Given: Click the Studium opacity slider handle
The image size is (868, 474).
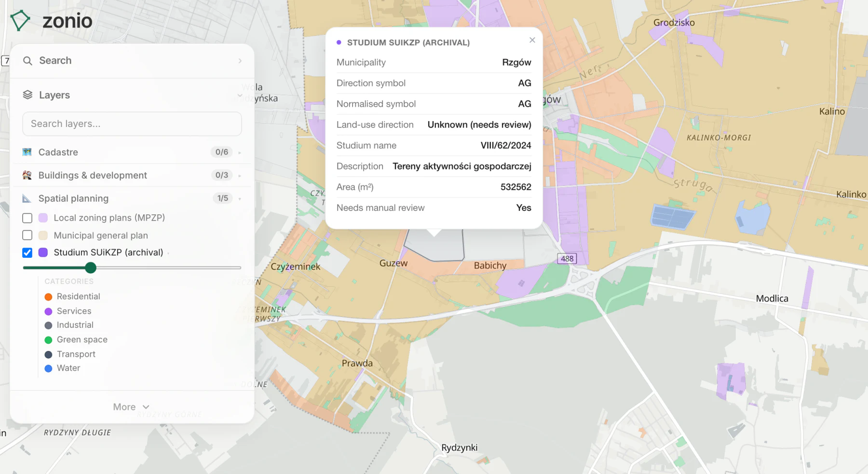Looking at the screenshot, I should 90,267.
